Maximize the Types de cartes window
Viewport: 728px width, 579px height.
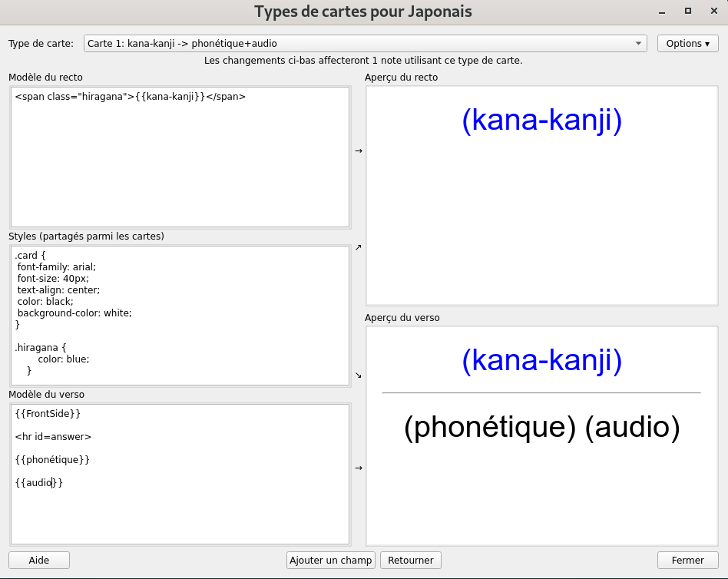tap(687, 11)
